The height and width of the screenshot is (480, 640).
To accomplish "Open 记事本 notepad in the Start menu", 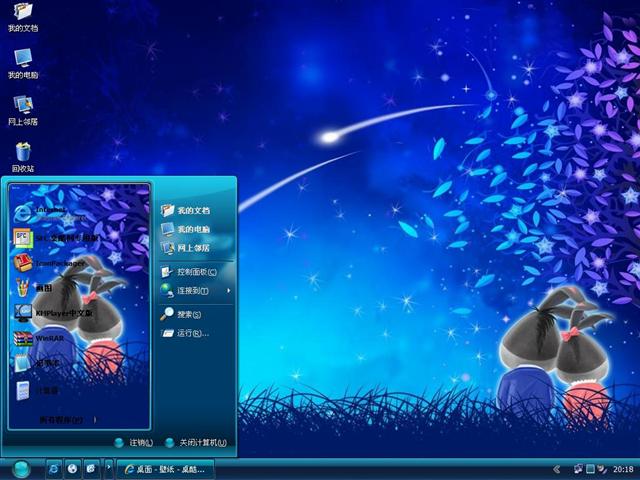I will pos(37,363).
